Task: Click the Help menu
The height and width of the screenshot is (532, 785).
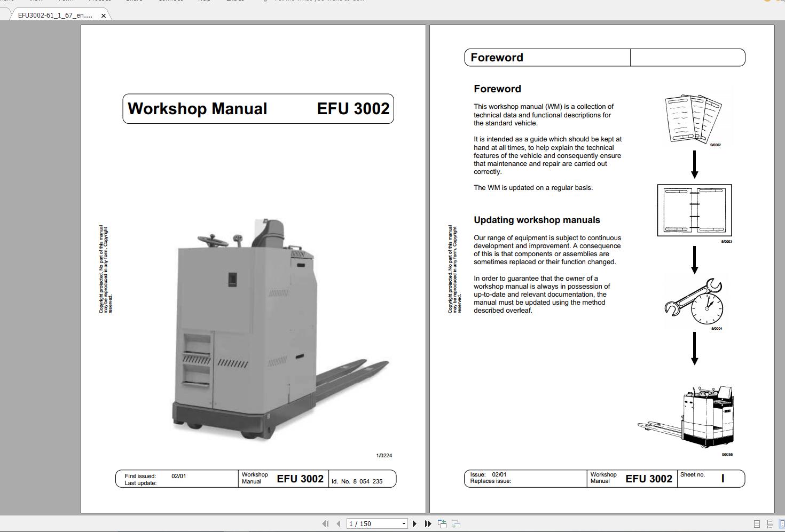Action: [x=203, y=2]
